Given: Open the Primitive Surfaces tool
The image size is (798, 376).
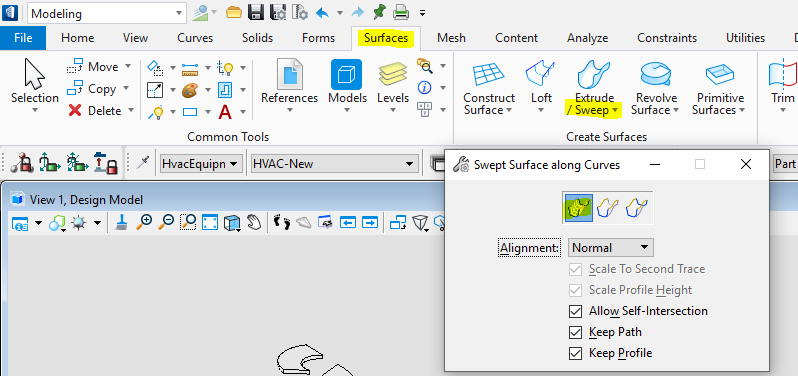Looking at the screenshot, I should (720, 75).
